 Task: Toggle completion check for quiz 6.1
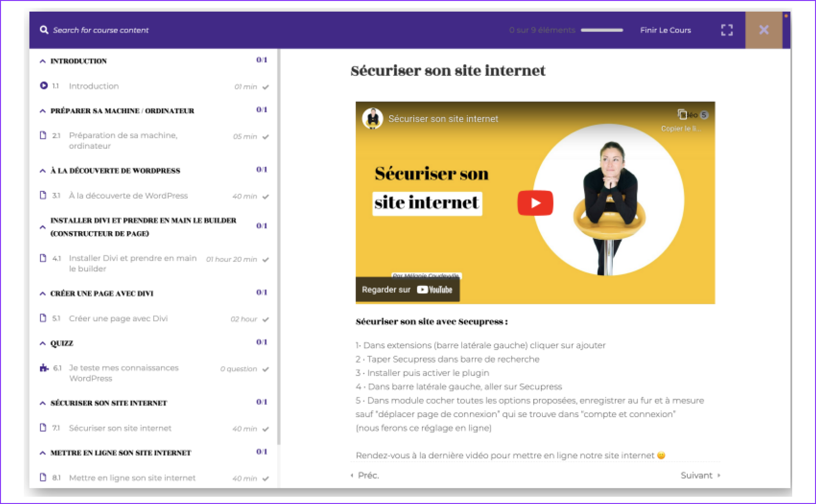click(266, 369)
